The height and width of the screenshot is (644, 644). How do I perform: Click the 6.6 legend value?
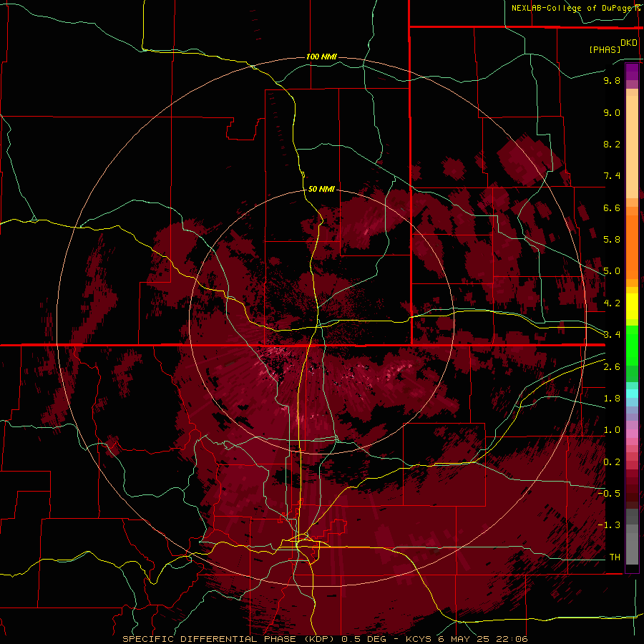(612, 208)
